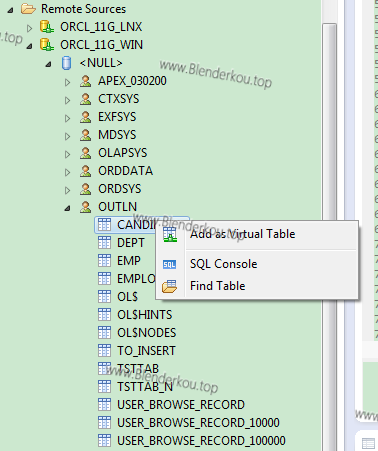Viewport: 378px width, 451px height.
Task: Click the SQL icon in context menu
Action: pyautogui.click(x=169, y=265)
